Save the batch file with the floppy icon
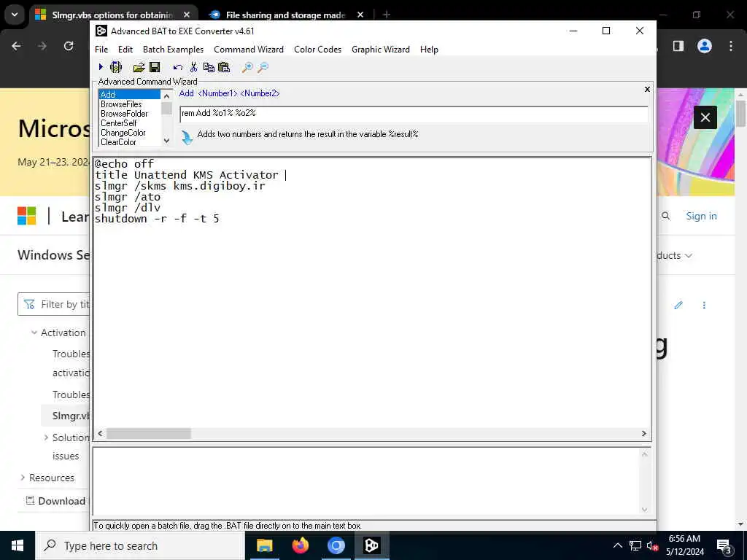Image resolution: width=747 pixels, height=560 pixels. click(x=155, y=67)
